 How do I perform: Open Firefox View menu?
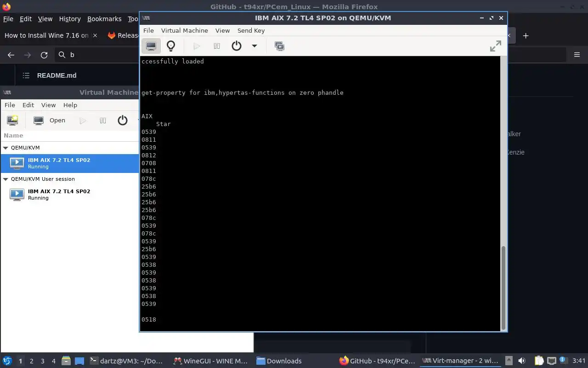click(x=45, y=19)
